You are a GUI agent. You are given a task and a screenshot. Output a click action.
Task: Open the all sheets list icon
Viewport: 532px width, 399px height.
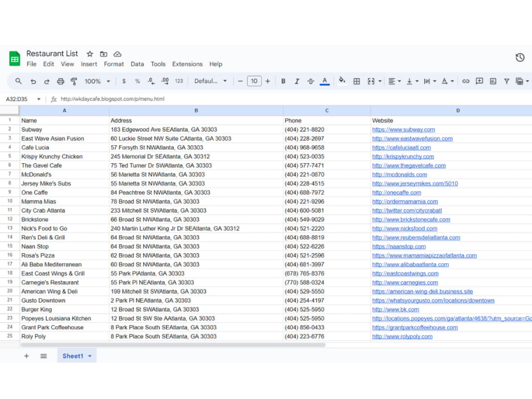44,356
